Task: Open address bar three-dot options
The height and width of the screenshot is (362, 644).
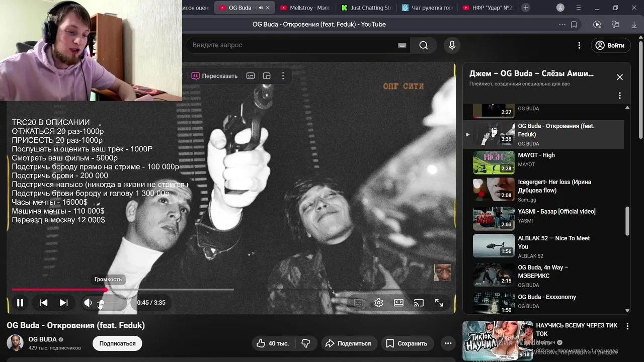Action: point(562,24)
